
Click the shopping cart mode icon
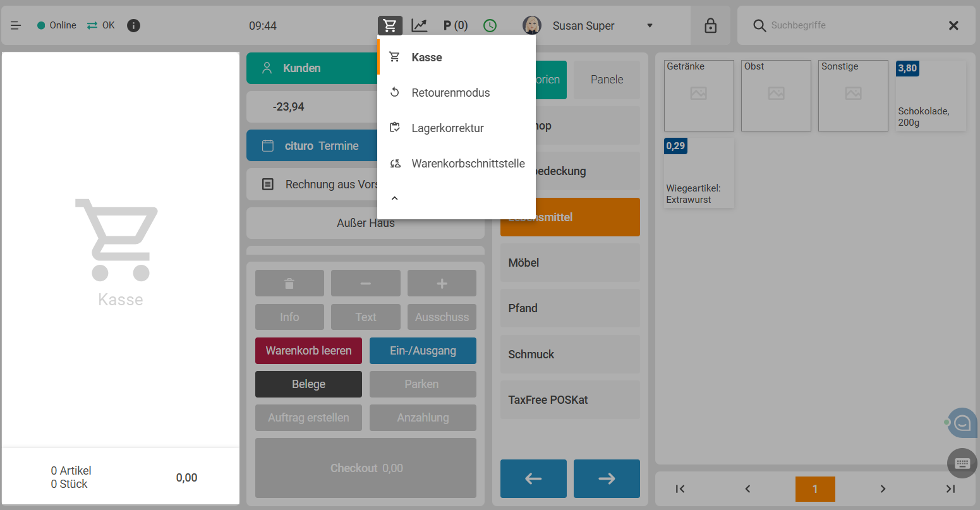pos(390,25)
